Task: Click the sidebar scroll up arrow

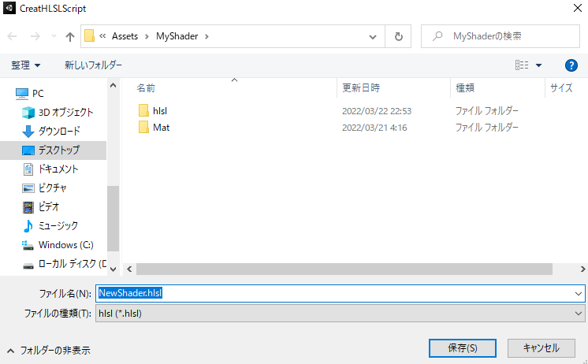Action: [113, 85]
